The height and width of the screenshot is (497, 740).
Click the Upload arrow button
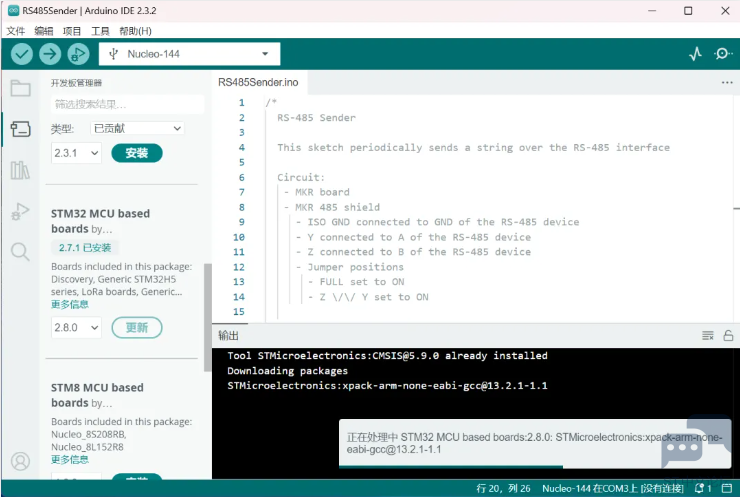pos(50,54)
